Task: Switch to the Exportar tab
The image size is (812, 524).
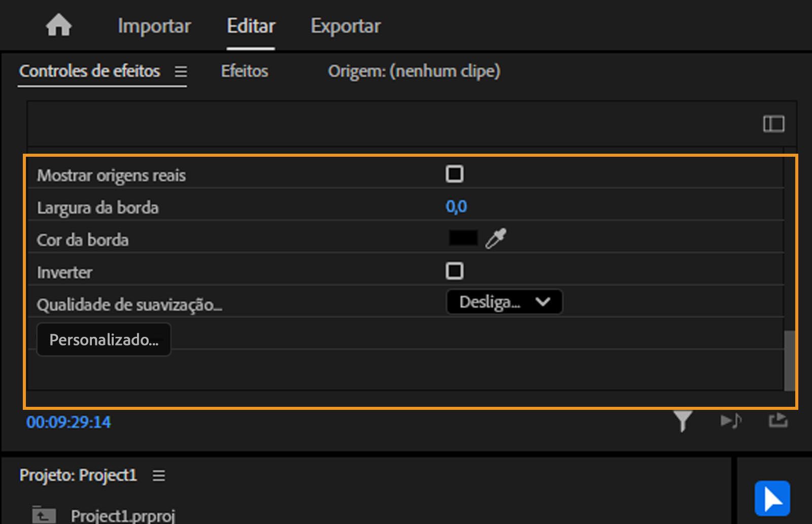Action: point(346,26)
